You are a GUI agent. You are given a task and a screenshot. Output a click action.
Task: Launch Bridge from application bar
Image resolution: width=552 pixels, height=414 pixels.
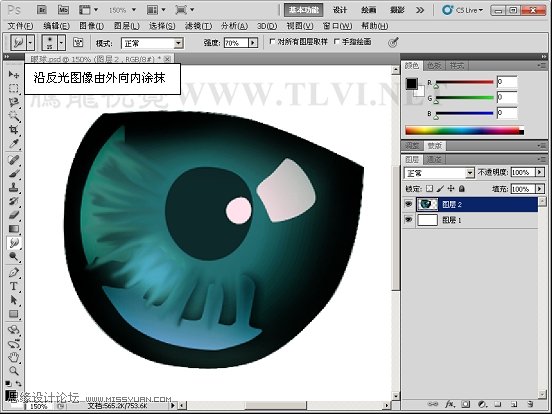42,10
